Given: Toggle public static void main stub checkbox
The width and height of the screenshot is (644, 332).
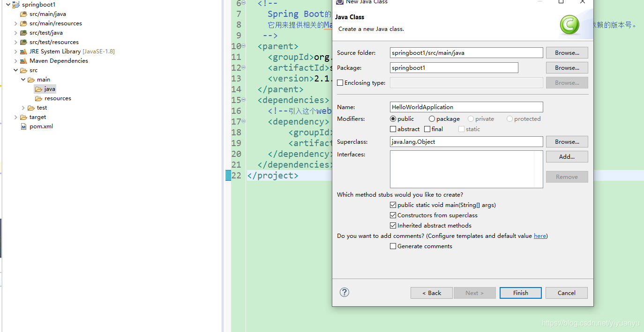Looking at the screenshot, I should pos(393,205).
